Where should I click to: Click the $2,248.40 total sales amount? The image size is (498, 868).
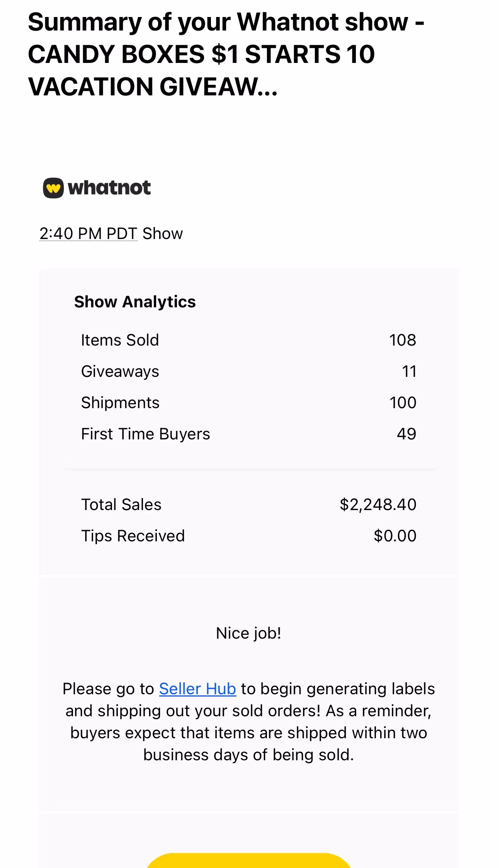[378, 505]
